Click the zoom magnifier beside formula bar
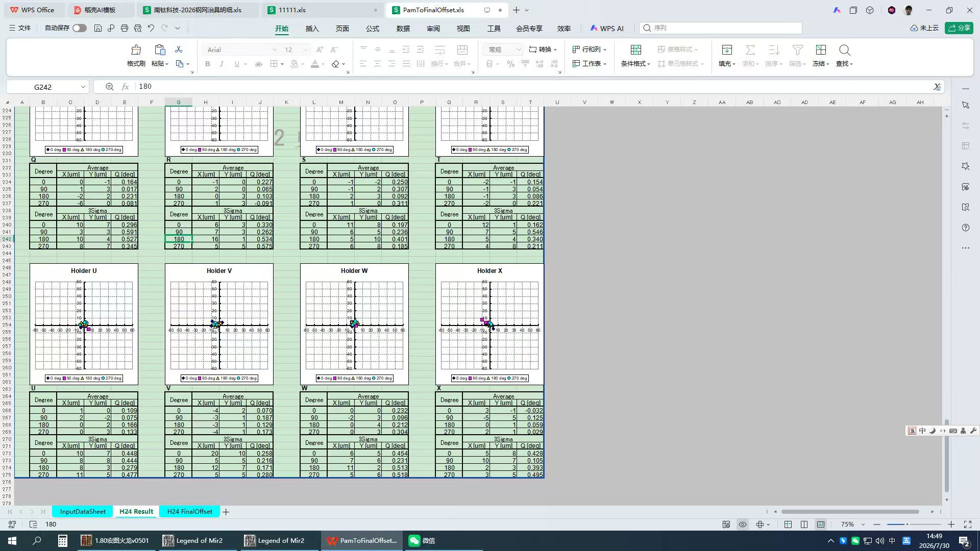 tap(109, 87)
